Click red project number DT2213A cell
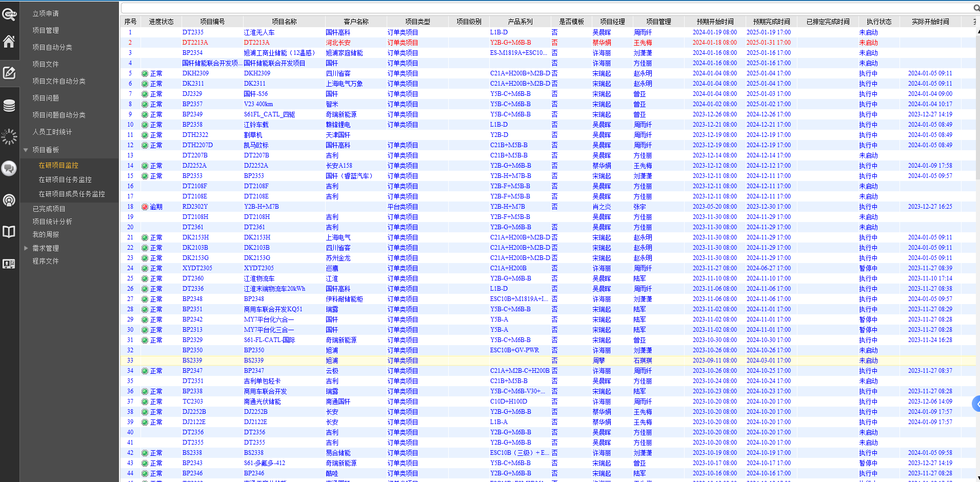Screen dimensions: 980x482 point(195,43)
